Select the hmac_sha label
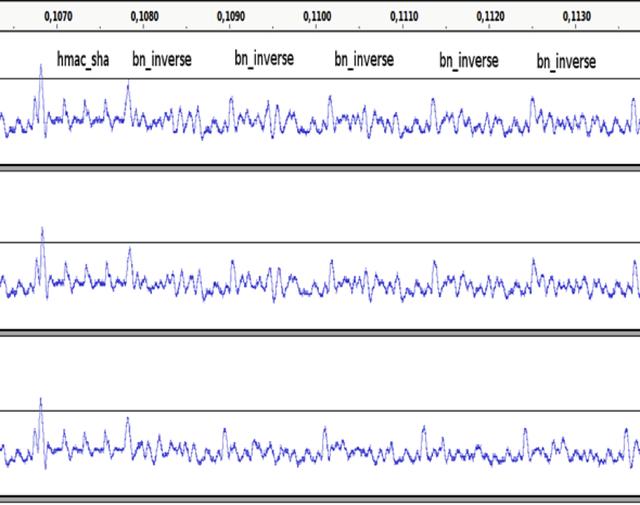The image size is (640, 505). click(x=83, y=60)
